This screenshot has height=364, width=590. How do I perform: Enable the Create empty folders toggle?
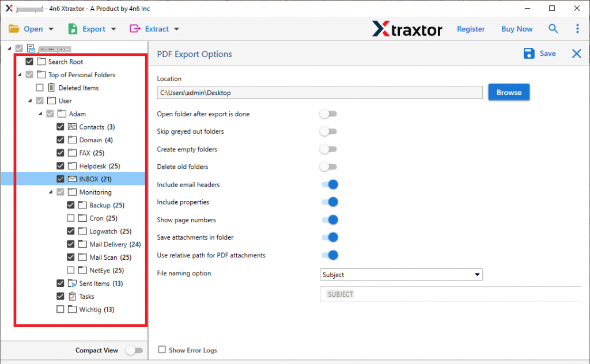point(328,149)
